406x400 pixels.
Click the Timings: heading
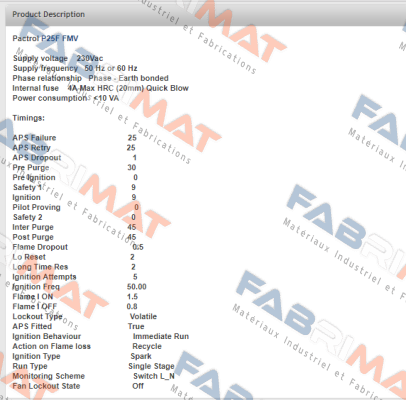tap(28, 118)
